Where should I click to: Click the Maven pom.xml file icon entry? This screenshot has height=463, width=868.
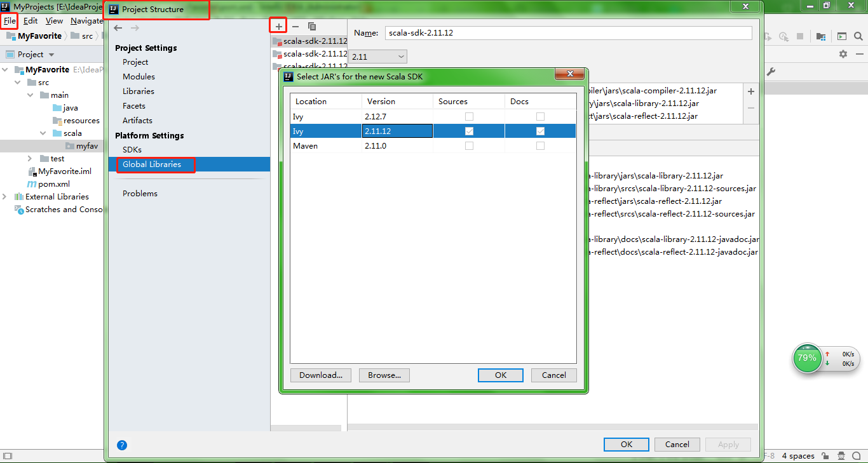48,184
